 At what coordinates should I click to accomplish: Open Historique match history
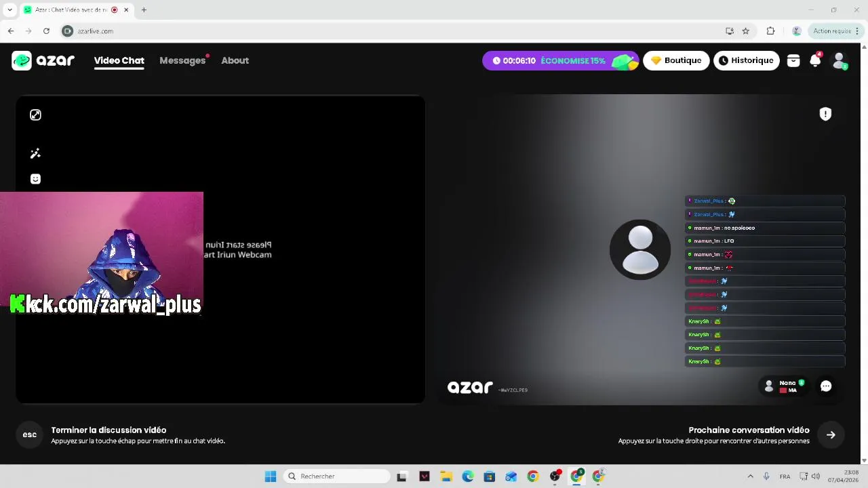coord(746,60)
